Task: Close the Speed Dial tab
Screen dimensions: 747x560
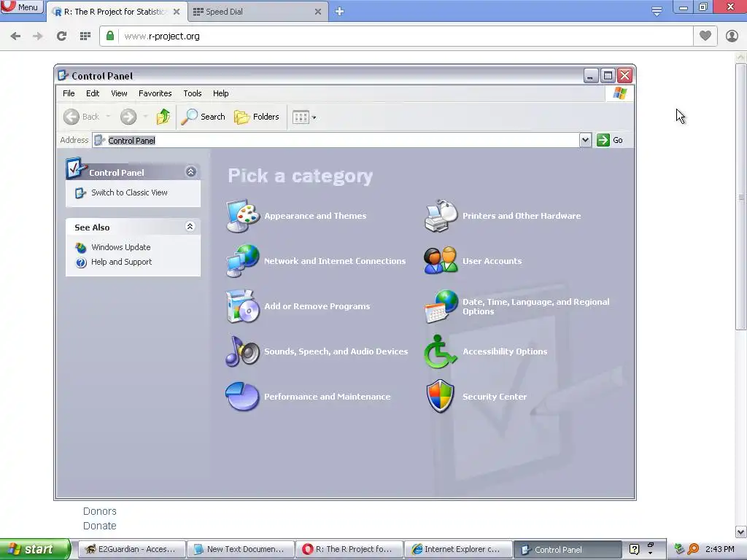Action: click(x=318, y=12)
